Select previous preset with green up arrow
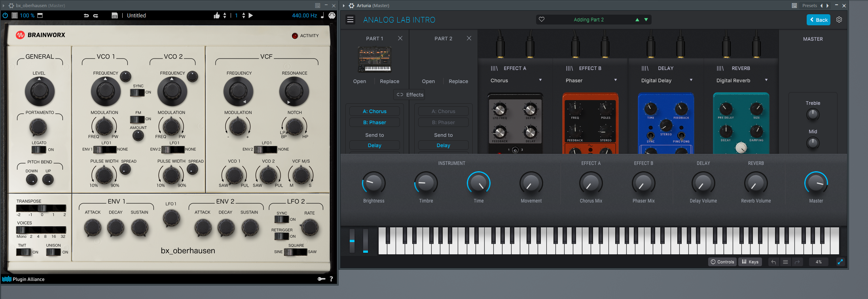868x299 pixels. coord(637,20)
